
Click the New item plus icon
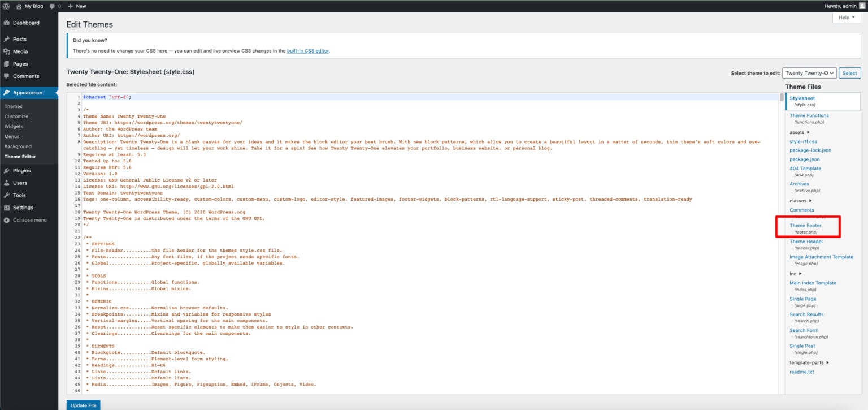[x=71, y=6]
